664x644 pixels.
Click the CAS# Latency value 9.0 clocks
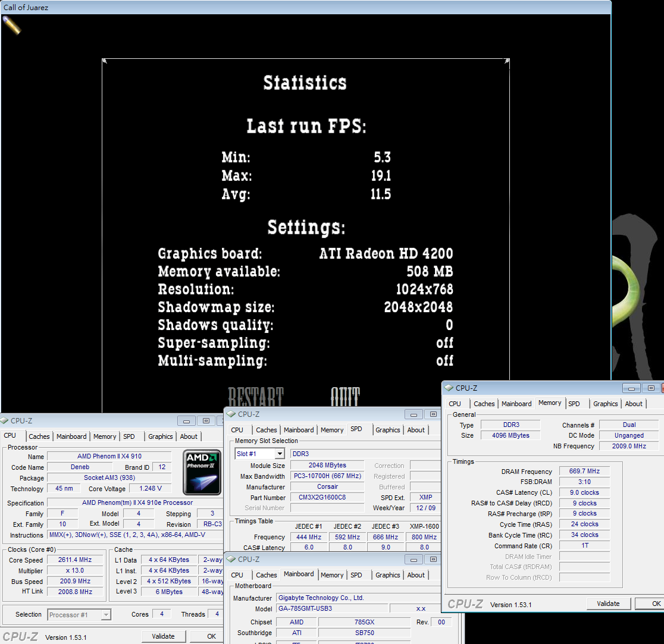click(x=584, y=492)
